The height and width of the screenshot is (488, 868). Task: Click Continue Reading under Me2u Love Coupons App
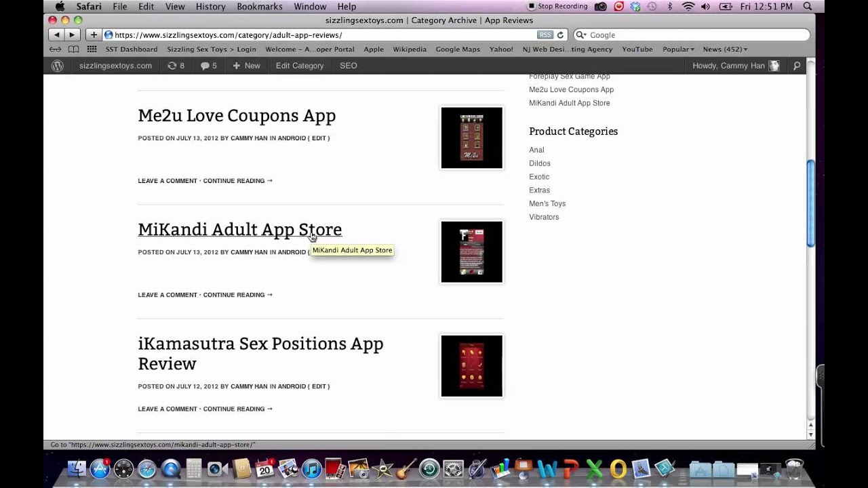click(x=238, y=181)
